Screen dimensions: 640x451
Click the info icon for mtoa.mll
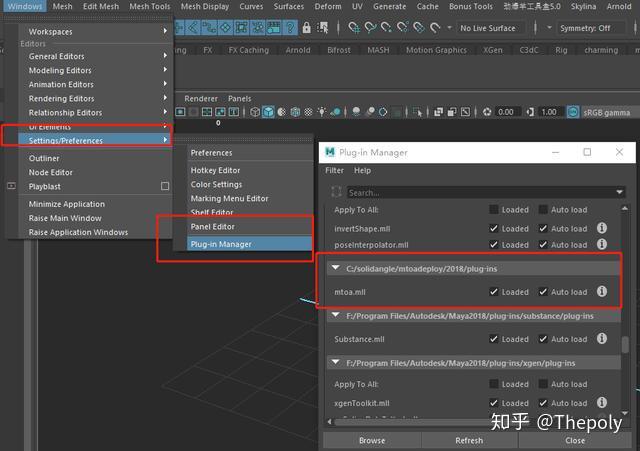coord(602,291)
